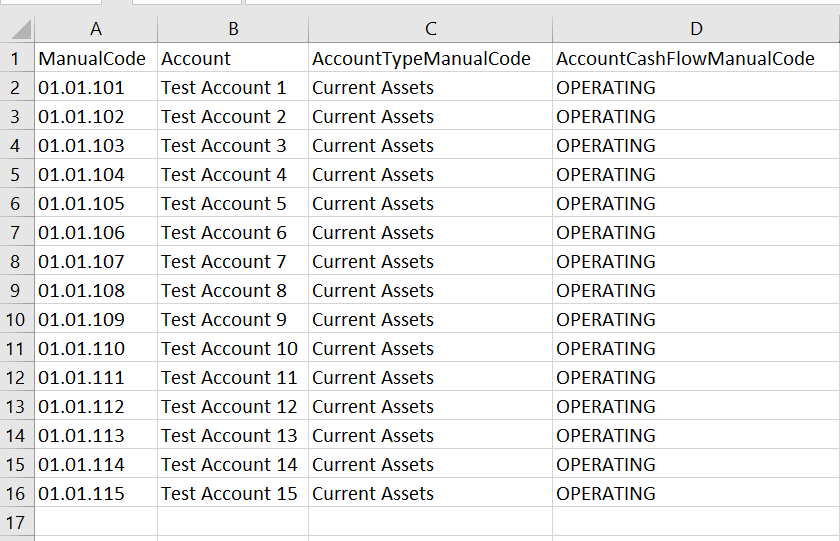Click the AccountCashFlowManualCode header cell

point(684,59)
